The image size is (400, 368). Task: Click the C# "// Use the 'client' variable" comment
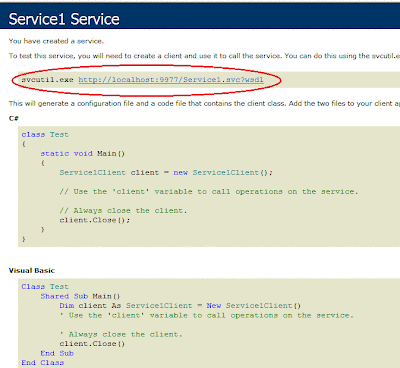coord(209,191)
